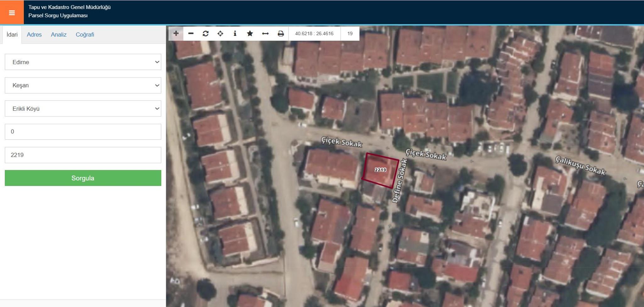Open the Keşan district dropdown

click(83, 85)
